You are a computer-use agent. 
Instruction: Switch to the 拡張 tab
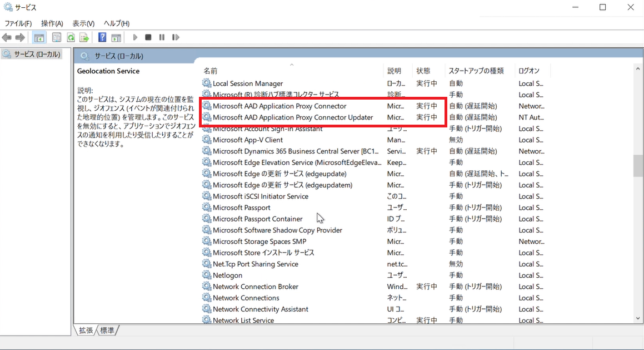coord(86,331)
